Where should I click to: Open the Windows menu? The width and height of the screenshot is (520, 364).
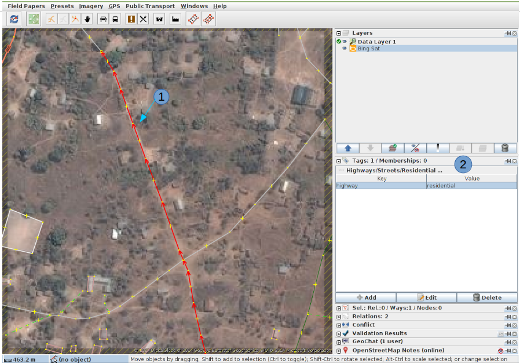click(194, 6)
